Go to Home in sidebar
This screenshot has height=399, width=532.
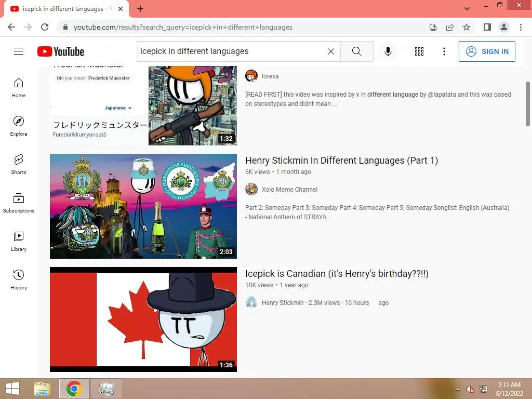pyautogui.click(x=19, y=88)
